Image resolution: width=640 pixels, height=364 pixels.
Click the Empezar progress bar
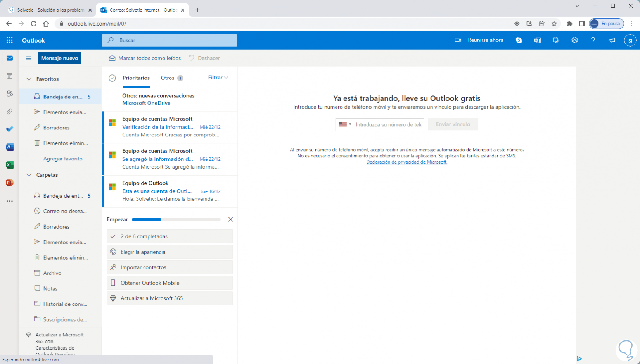pyautogui.click(x=176, y=219)
